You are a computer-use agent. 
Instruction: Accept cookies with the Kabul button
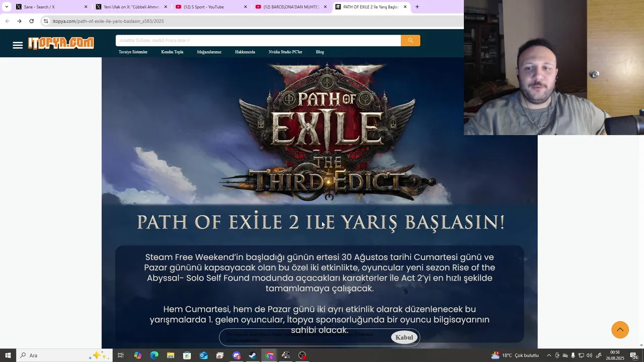coord(404,337)
